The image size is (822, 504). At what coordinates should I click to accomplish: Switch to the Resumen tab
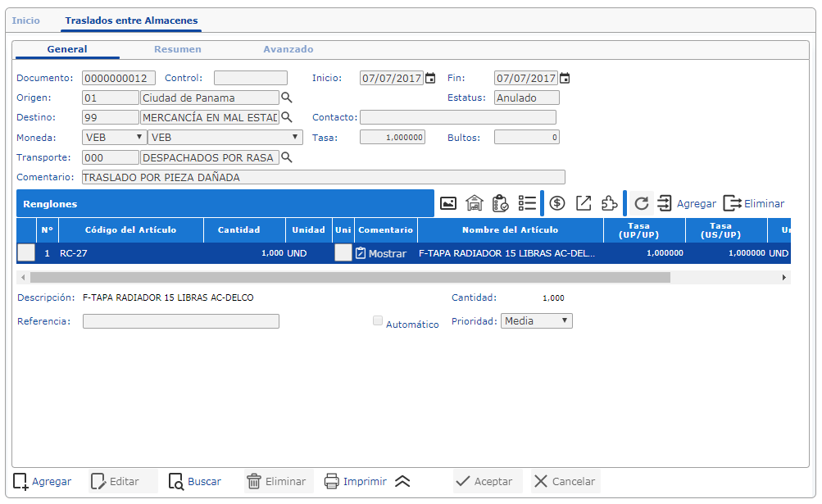pos(178,49)
